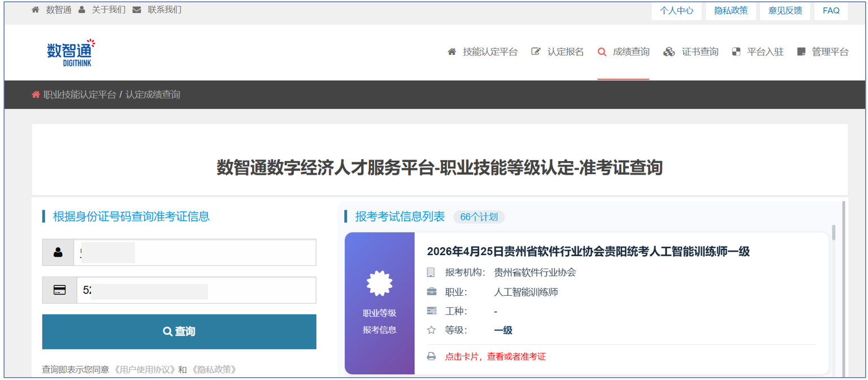
Task: Click the page title 准考证查询 heading
Action: point(440,168)
